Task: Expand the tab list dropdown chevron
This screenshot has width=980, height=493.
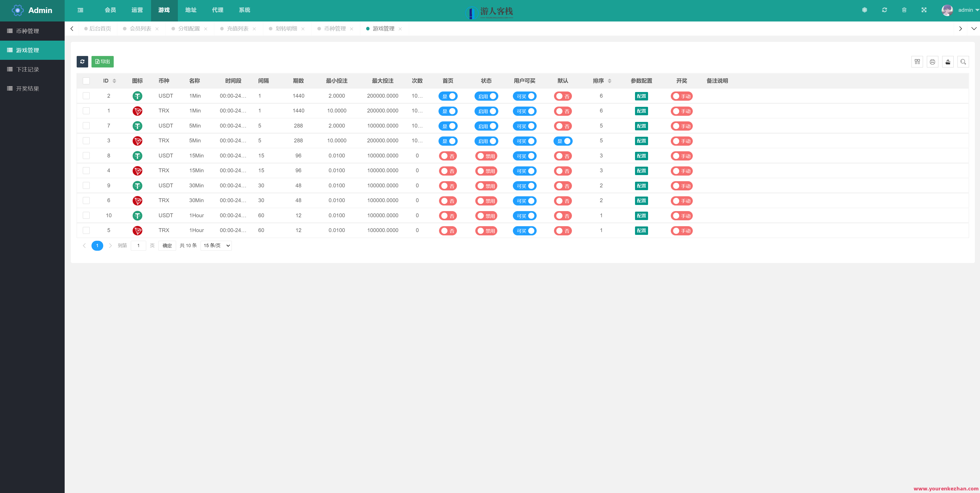Action: point(974,29)
